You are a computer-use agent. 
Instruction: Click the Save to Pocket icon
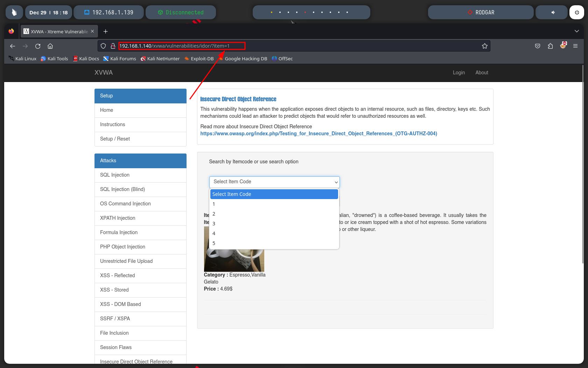[x=538, y=46]
